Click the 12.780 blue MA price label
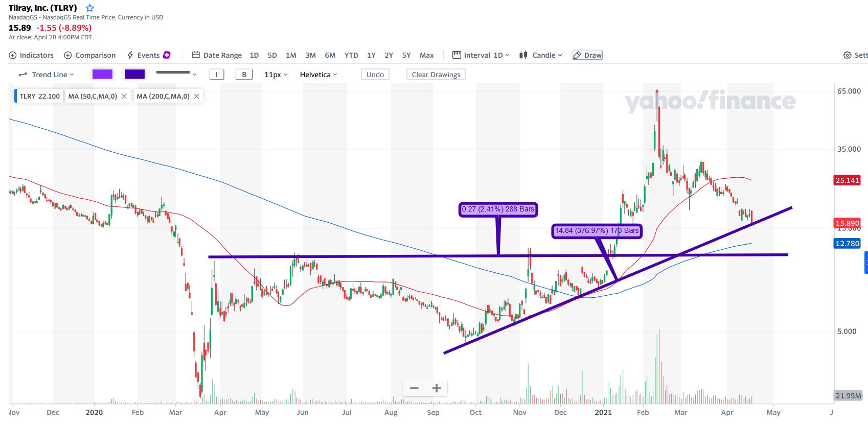868x426 pixels. [847, 244]
